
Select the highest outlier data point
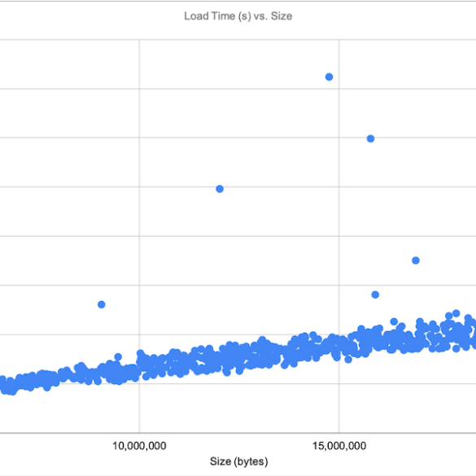[329, 77]
